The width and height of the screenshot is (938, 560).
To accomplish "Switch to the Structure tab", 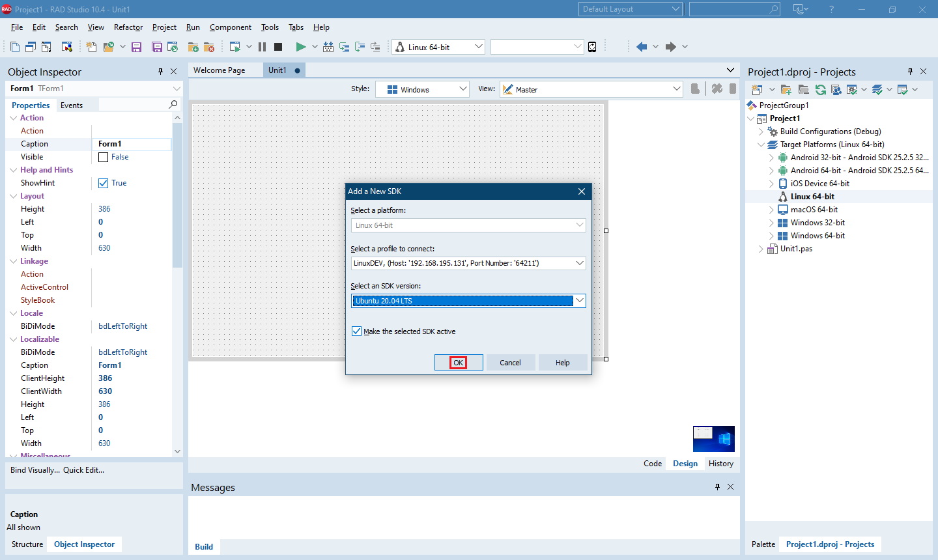I will tap(27, 544).
